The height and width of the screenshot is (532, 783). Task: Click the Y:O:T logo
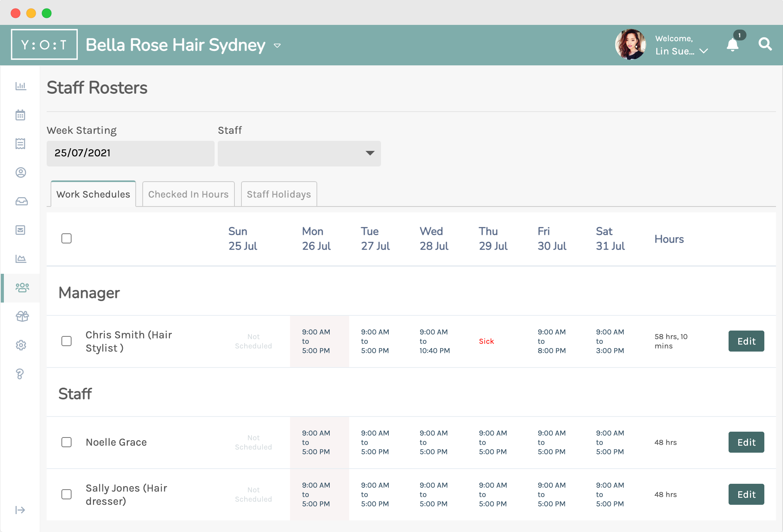pos(44,44)
